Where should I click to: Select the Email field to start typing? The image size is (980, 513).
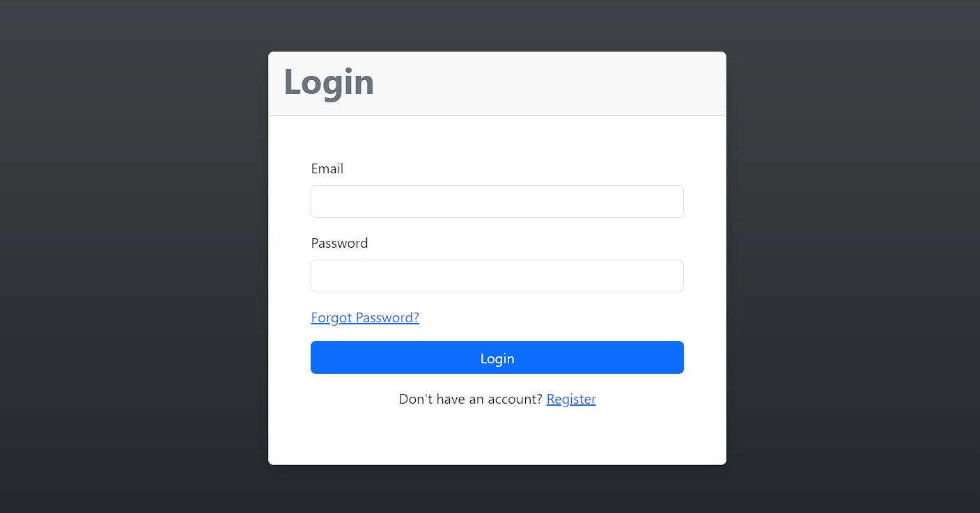point(497,201)
